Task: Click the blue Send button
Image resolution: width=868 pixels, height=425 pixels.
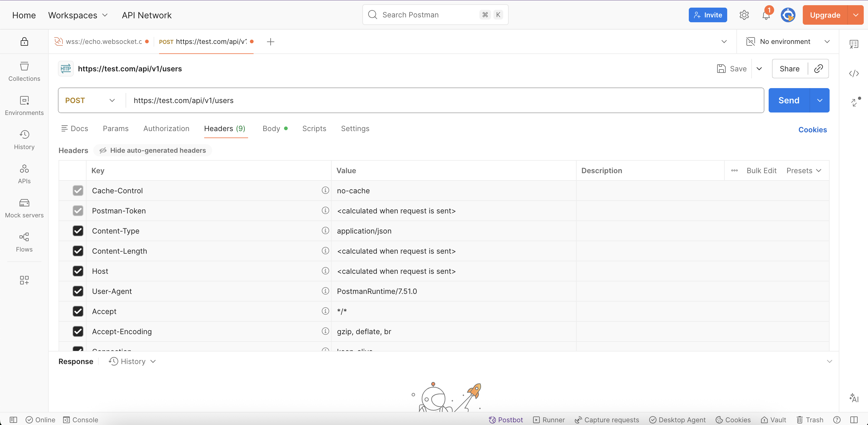Action: point(788,100)
